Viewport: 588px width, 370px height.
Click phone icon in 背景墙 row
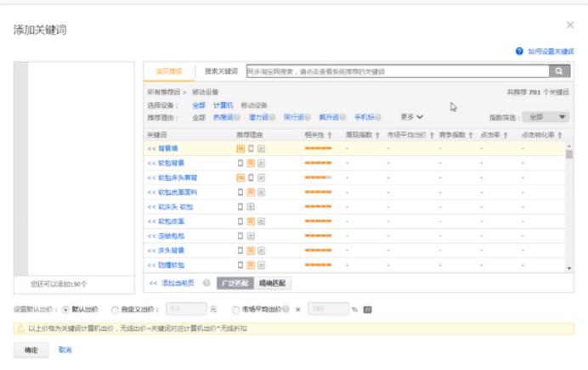(251, 149)
